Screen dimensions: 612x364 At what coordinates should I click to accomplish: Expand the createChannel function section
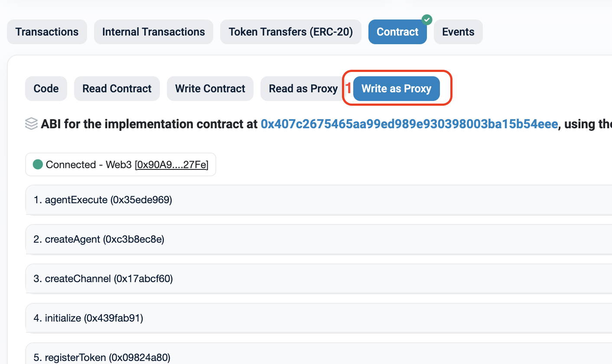[x=104, y=279]
